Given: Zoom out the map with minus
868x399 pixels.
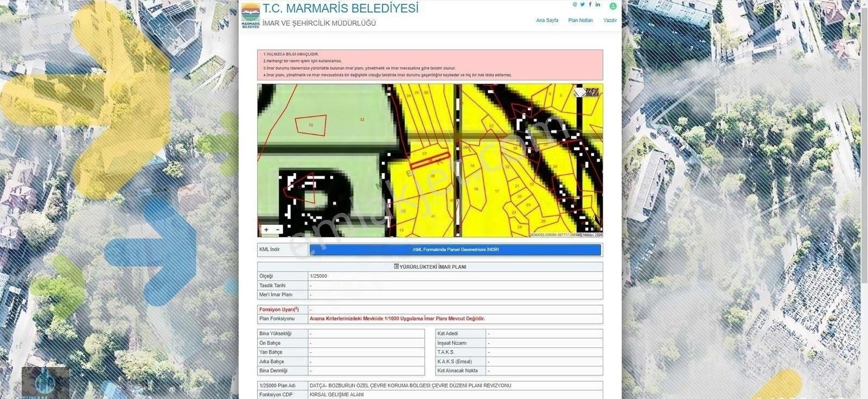Looking at the screenshot, I should tap(278, 230).
